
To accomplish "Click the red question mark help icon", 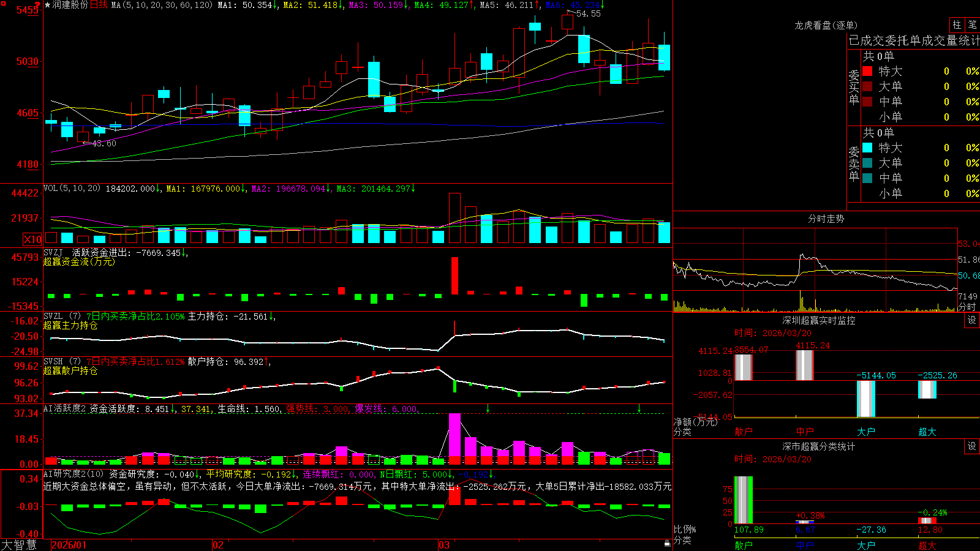I will tap(37, 5).
